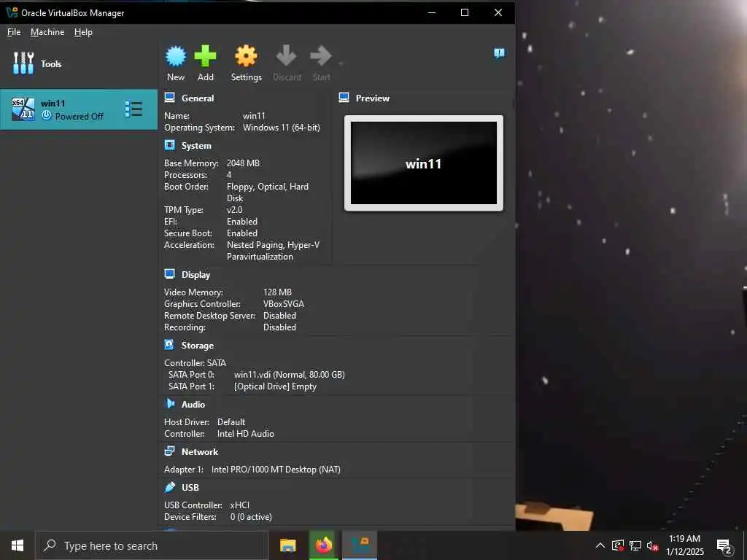Click the network tray icon
747x560 pixels.
pyautogui.click(x=635, y=545)
